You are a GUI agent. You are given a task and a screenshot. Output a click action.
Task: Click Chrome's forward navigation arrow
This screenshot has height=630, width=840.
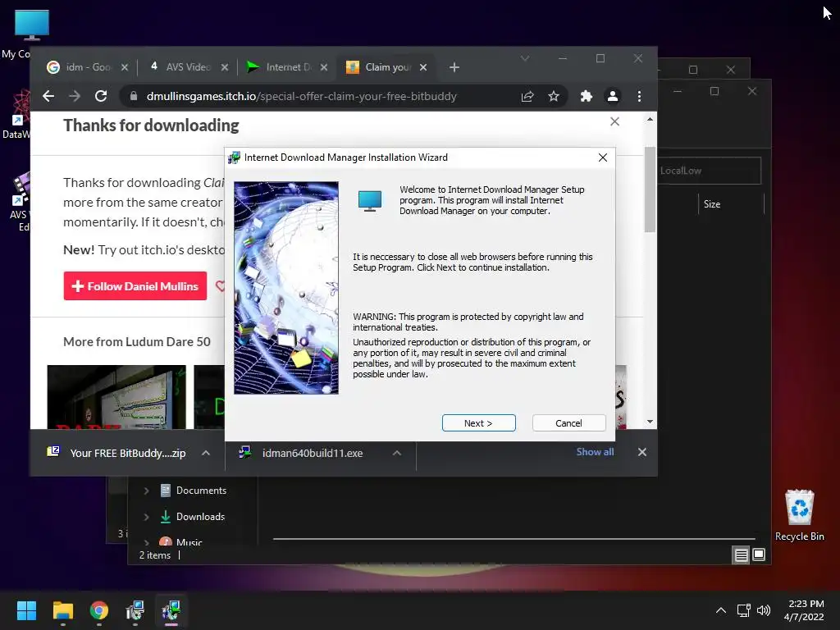click(x=75, y=96)
